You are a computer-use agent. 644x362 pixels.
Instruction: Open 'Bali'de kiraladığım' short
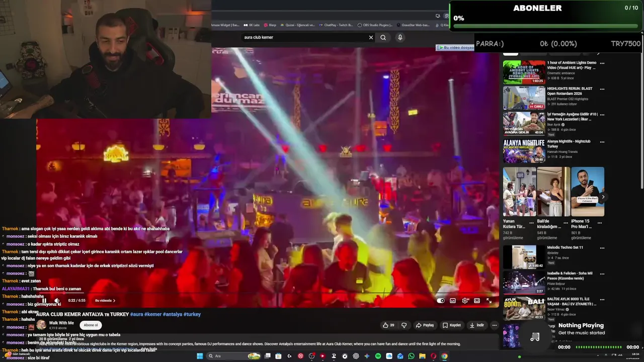tap(553, 192)
